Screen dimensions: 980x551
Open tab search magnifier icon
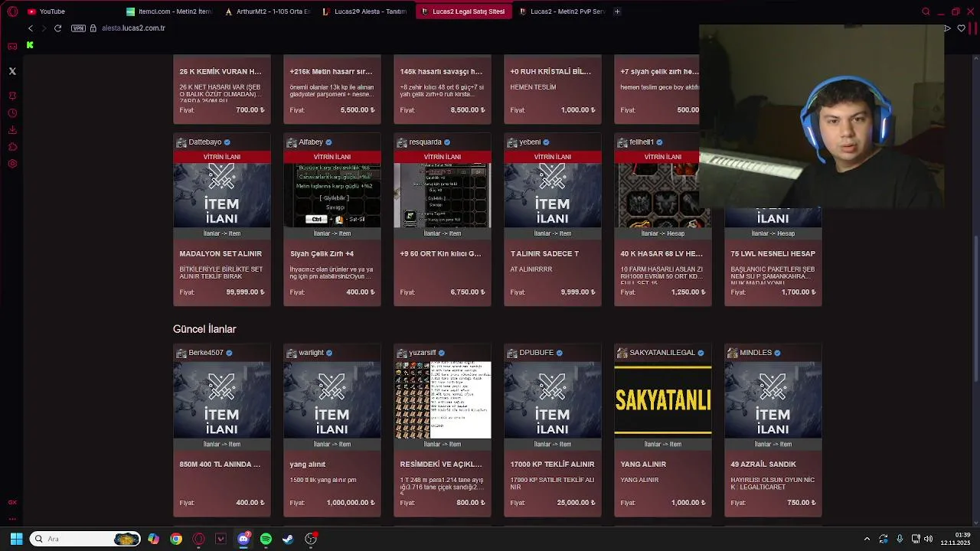926,11
